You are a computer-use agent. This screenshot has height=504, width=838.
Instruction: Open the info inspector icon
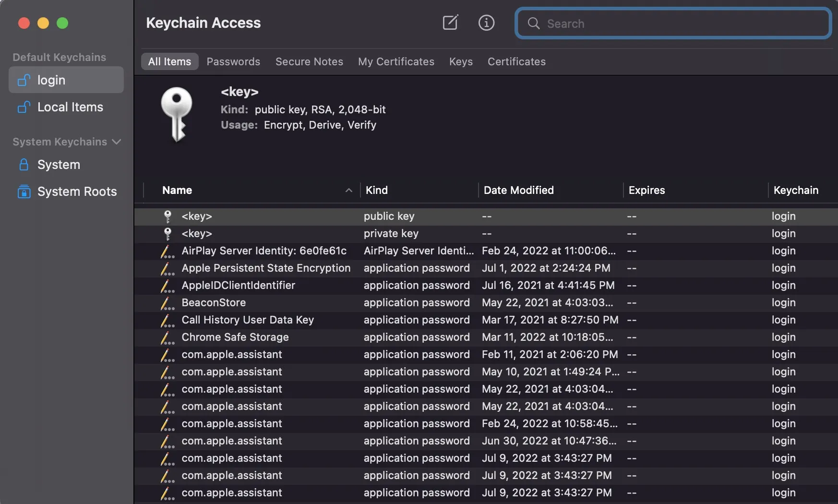click(486, 23)
